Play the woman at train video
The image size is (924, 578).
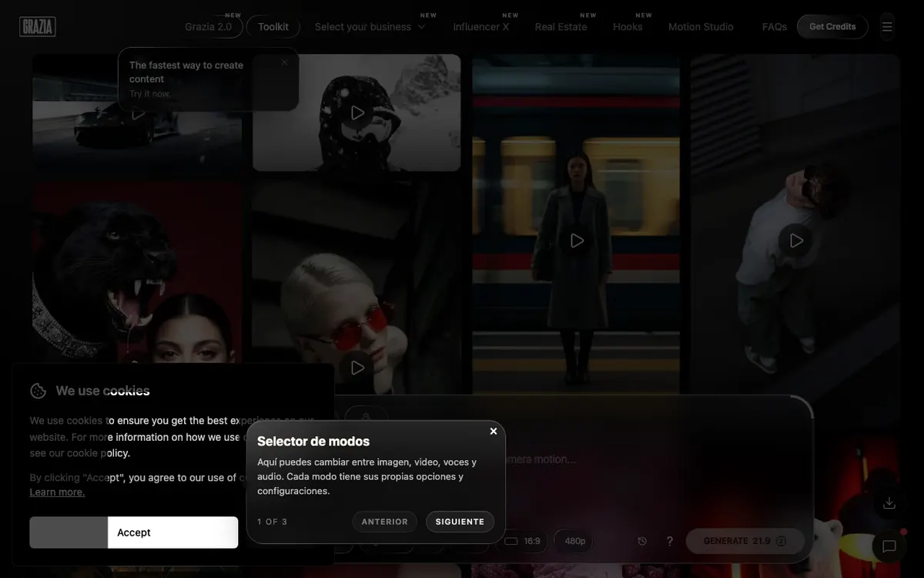577,240
